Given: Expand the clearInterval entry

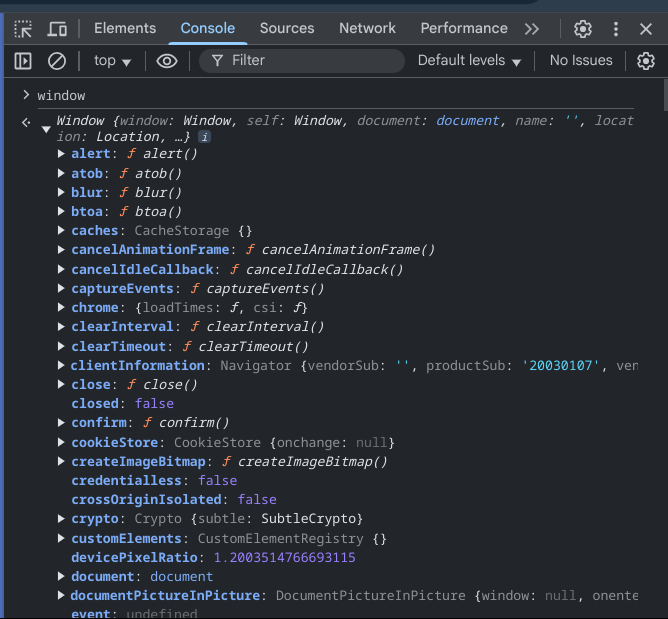Looking at the screenshot, I should point(61,327).
